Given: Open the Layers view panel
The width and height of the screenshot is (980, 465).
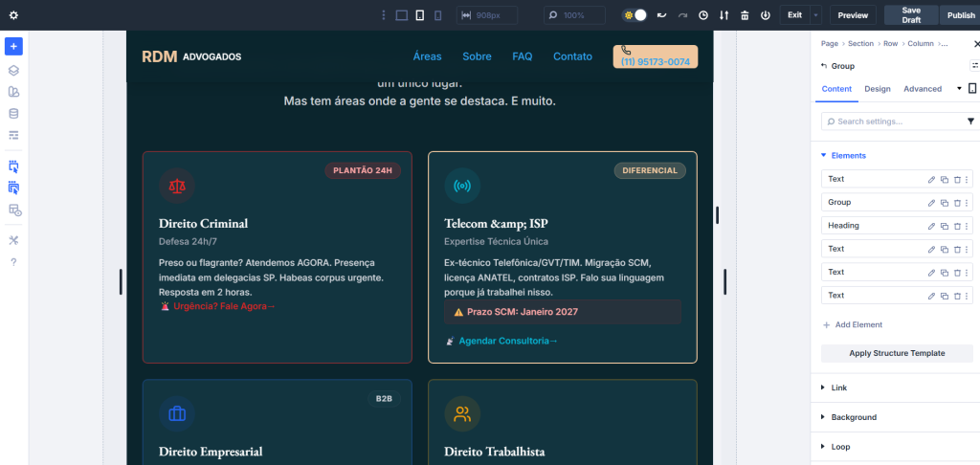Looking at the screenshot, I should point(13,71).
